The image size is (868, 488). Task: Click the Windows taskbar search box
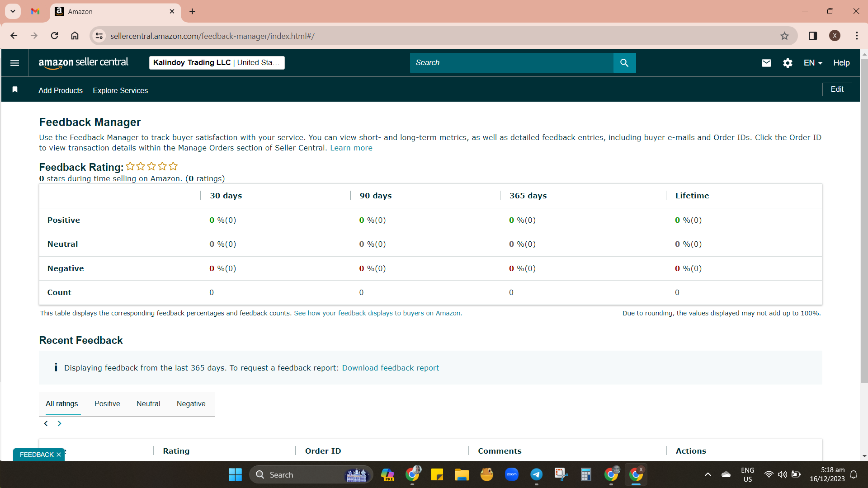pyautogui.click(x=311, y=474)
